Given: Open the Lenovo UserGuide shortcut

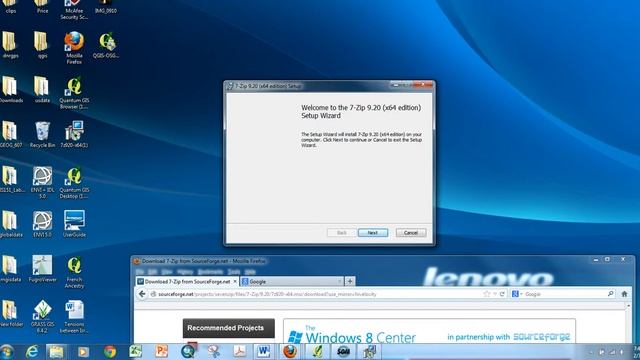Looking at the screenshot, I should 74,224.
